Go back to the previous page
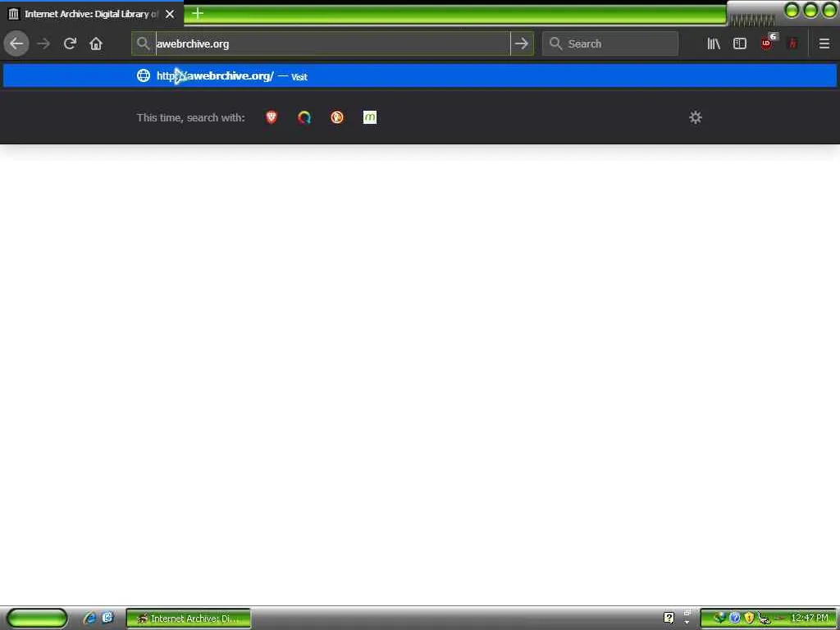This screenshot has height=630, width=840. point(16,43)
